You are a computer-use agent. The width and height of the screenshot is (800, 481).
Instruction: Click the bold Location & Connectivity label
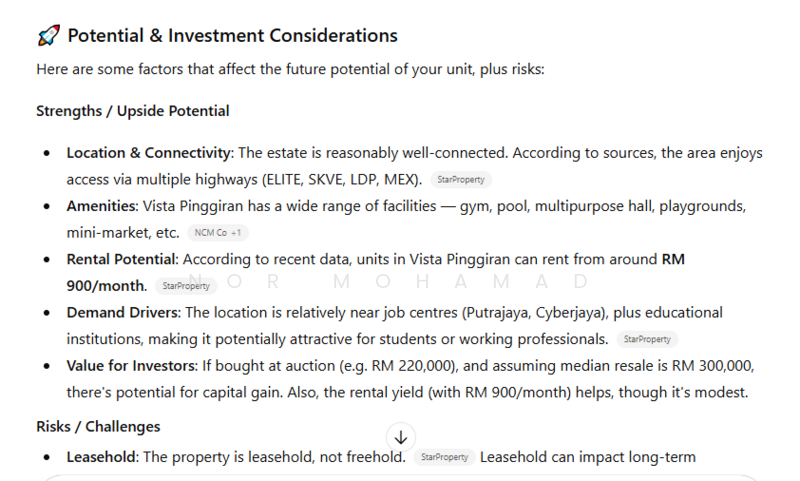[x=149, y=153]
